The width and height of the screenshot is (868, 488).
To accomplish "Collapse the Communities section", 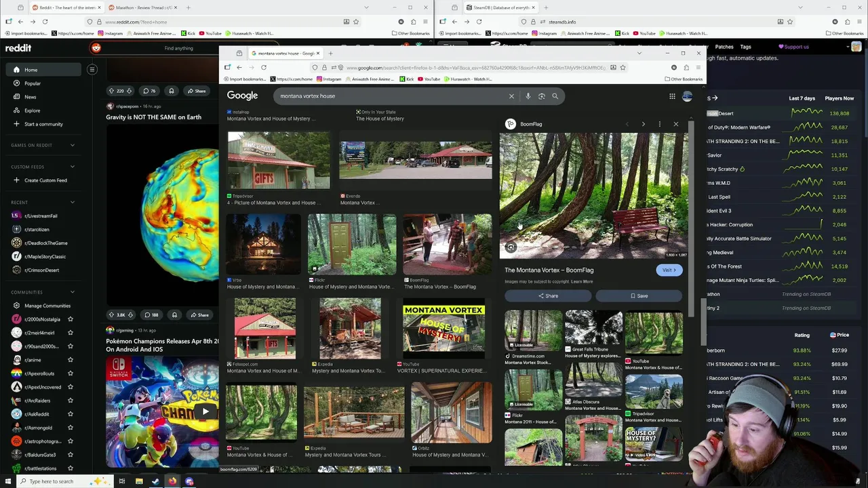I will (73, 292).
